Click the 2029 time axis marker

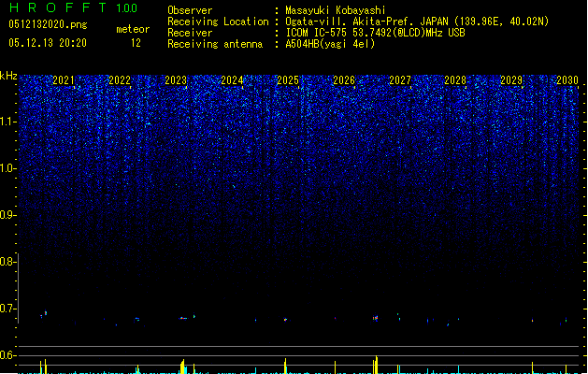(x=511, y=79)
